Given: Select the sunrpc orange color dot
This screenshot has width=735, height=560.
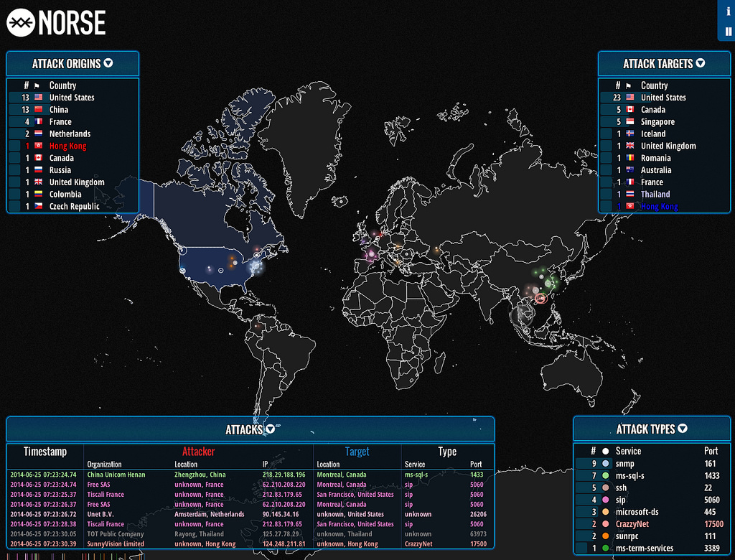Looking at the screenshot, I should point(606,536).
